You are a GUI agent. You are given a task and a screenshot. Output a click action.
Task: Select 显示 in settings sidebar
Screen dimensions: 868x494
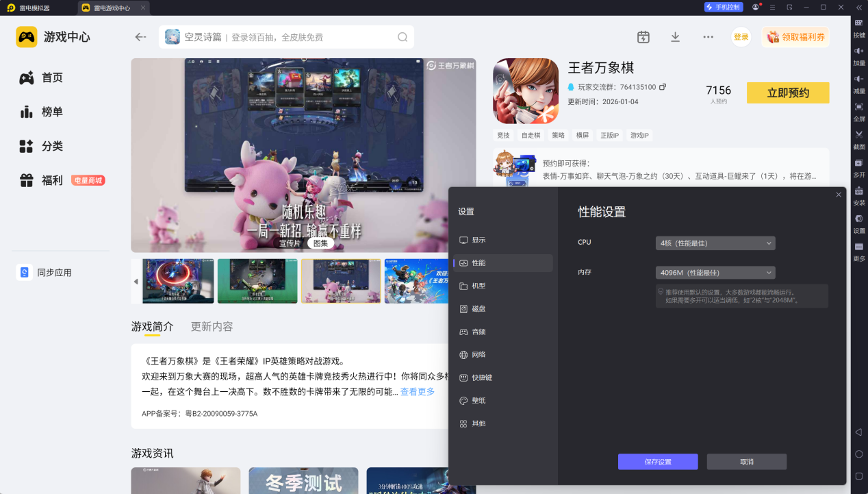tap(503, 240)
